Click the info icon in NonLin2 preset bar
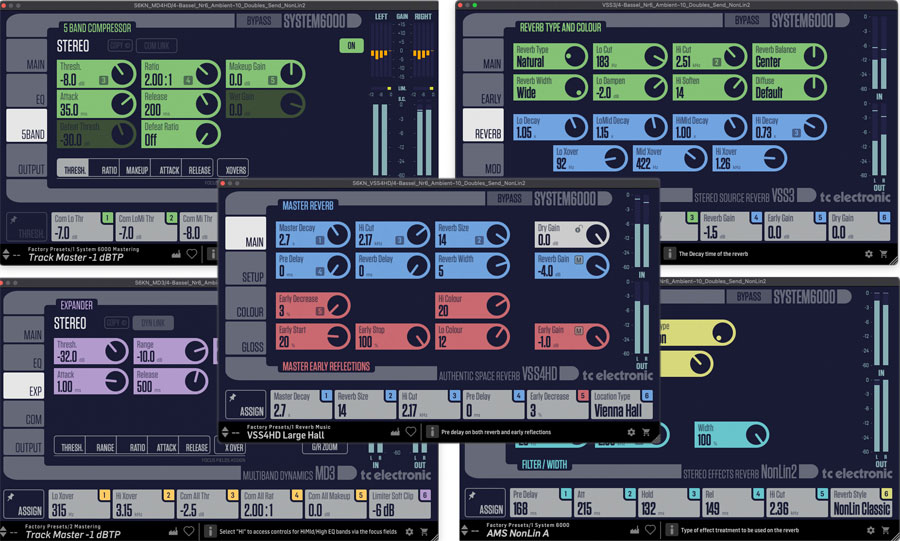The height and width of the screenshot is (541, 900). tap(671, 530)
